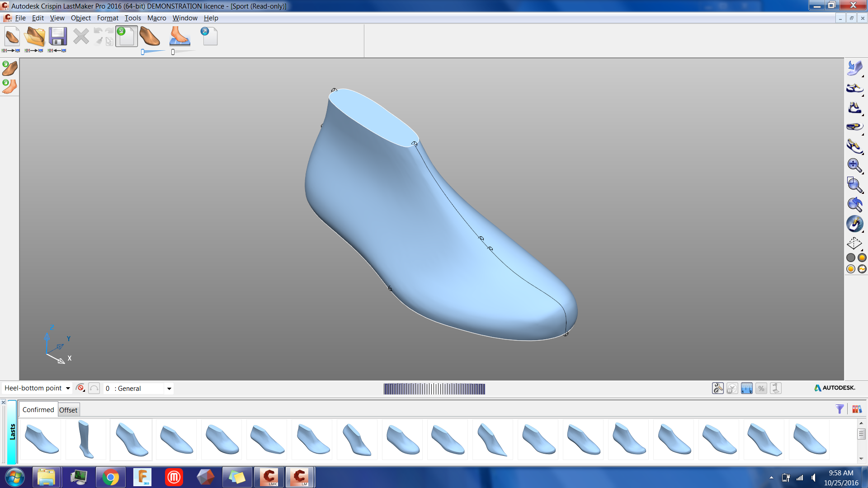The width and height of the screenshot is (868, 488).
Task: Select the foot on scanner icon
Action: point(179,37)
